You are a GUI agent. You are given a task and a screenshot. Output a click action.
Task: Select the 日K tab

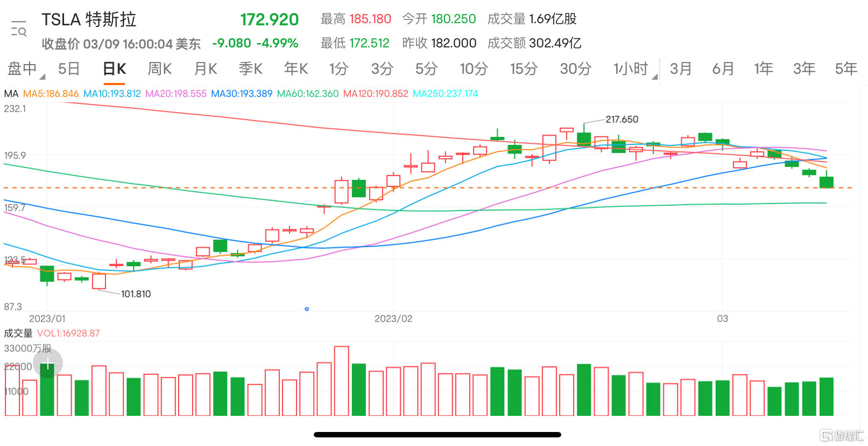[114, 69]
